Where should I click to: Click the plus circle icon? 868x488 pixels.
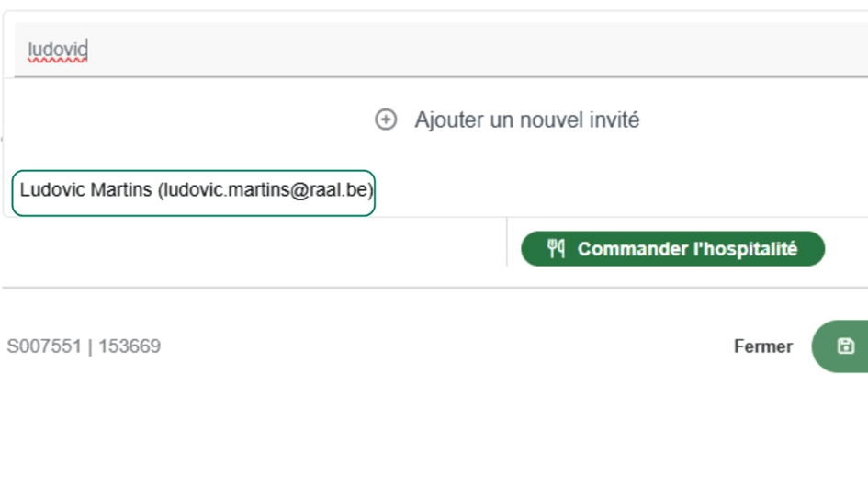click(386, 119)
